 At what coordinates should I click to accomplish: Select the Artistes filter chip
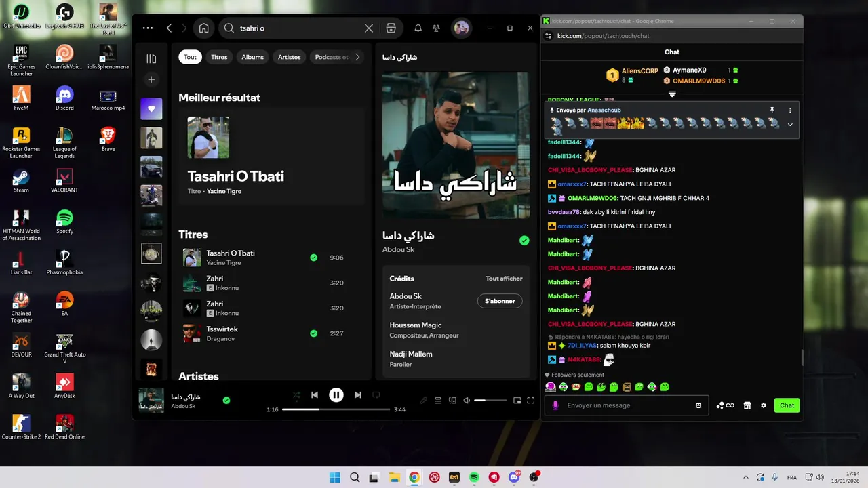click(x=289, y=57)
